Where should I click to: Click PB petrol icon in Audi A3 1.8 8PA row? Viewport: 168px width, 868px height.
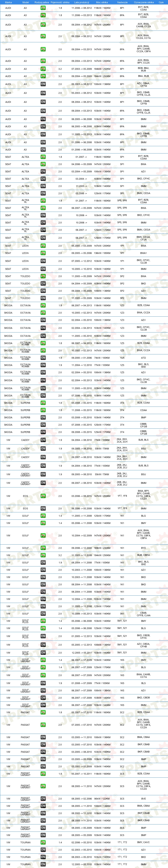pos(43,15)
